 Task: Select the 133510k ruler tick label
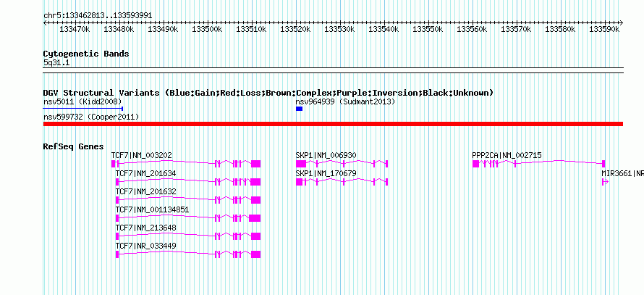[x=251, y=29]
